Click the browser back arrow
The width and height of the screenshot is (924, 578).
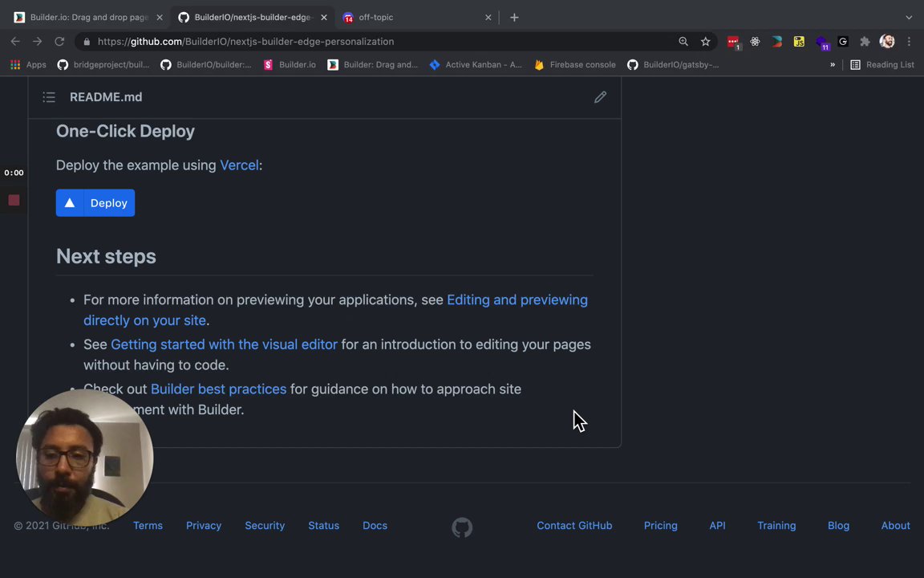pos(15,41)
